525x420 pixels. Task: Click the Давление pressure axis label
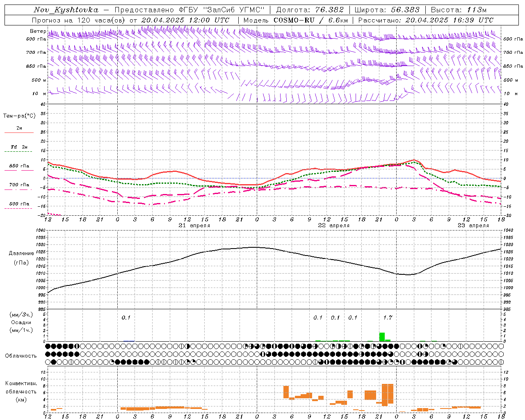click(x=21, y=253)
